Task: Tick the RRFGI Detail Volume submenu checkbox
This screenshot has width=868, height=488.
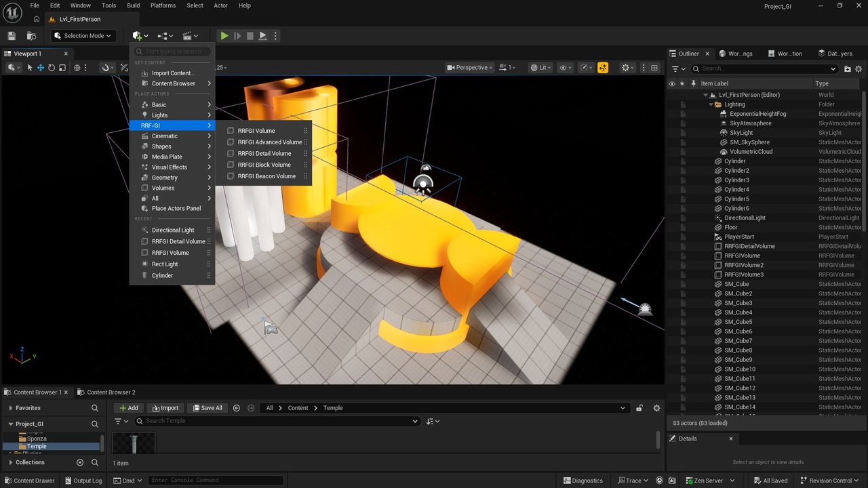Action: coord(231,153)
